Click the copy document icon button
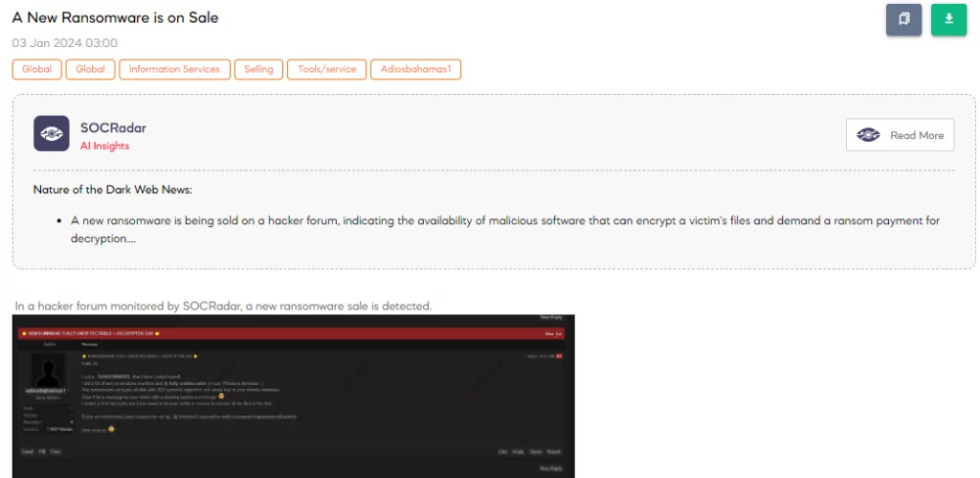 (903, 19)
